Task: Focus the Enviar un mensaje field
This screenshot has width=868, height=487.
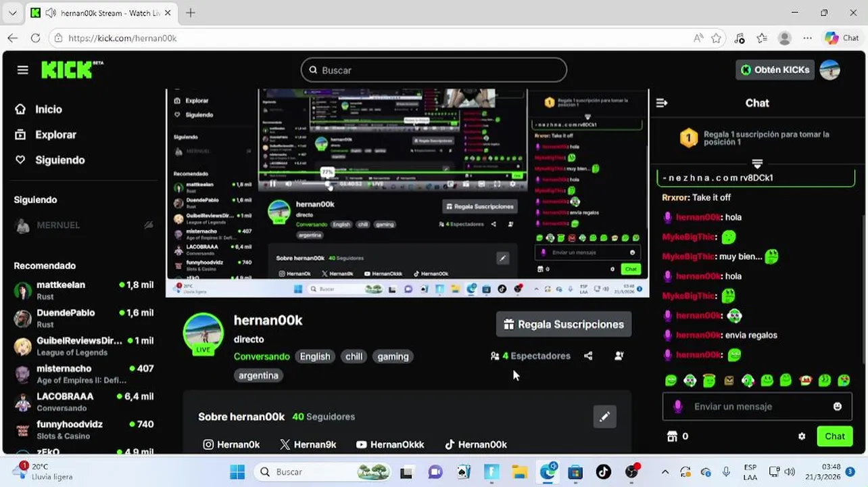Action: (x=757, y=407)
